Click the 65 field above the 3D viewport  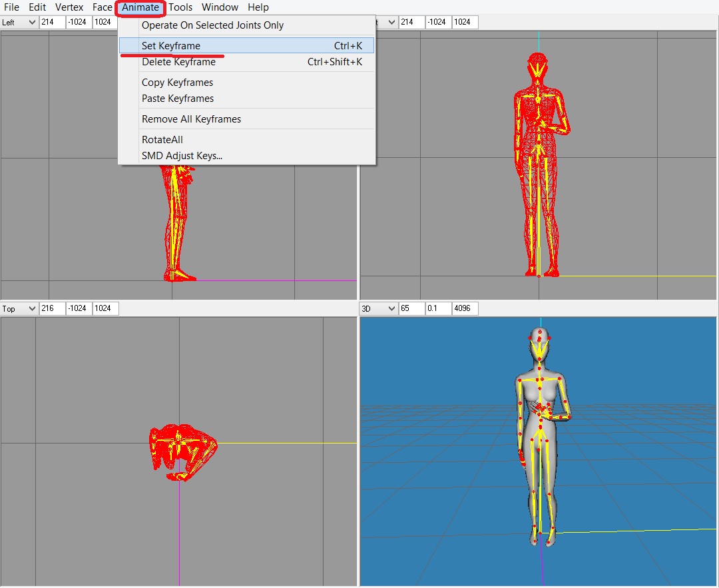coord(411,308)
